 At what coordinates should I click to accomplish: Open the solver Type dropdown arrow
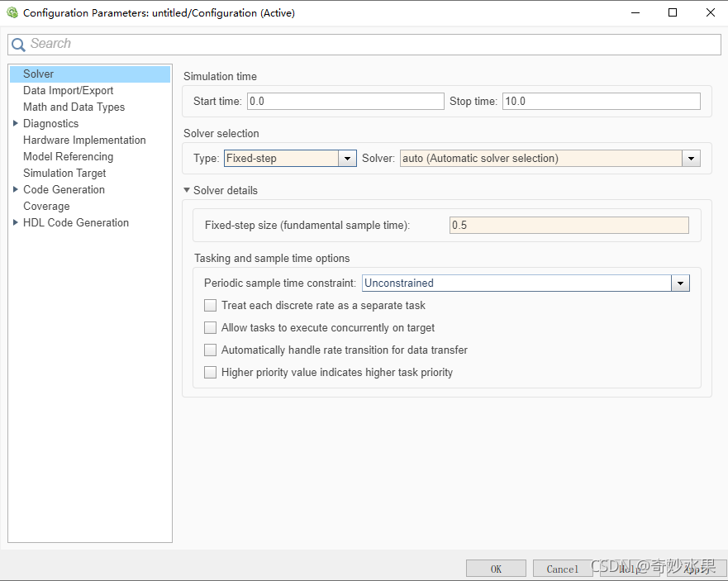point(347,159)
